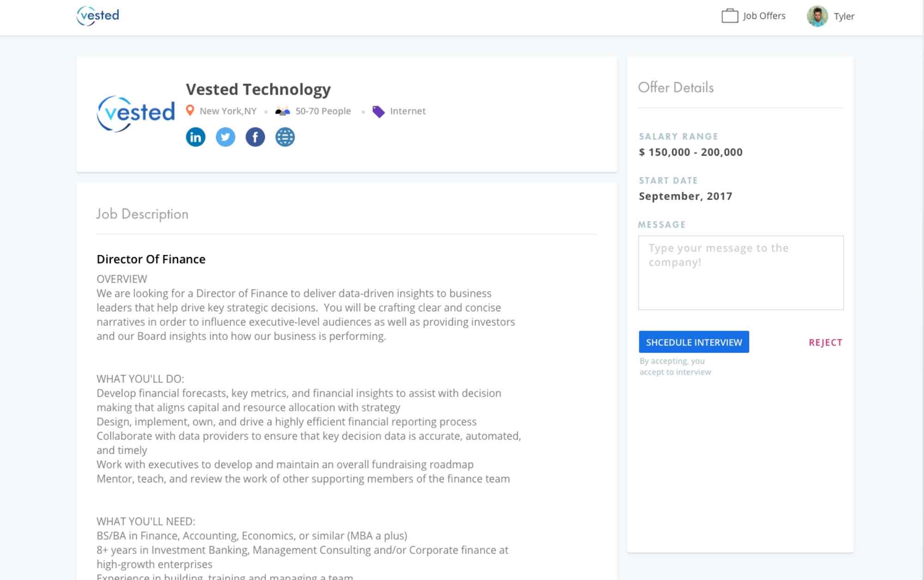Click the September, 2017 start date

[686, 196]
